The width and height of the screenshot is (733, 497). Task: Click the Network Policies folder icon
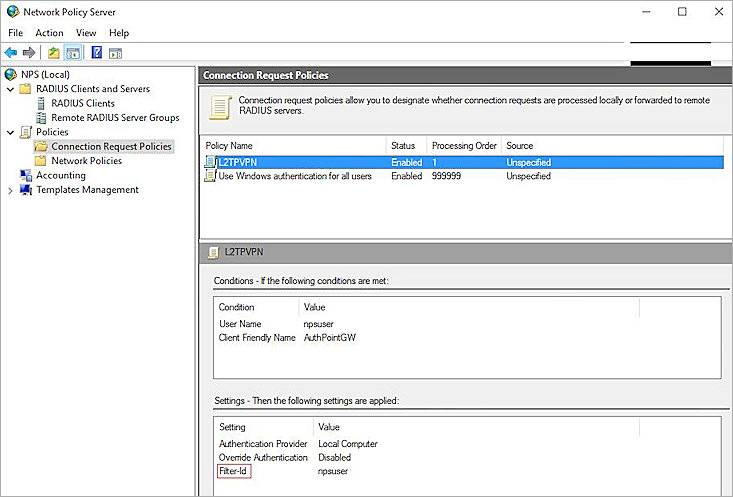(41, 161)
